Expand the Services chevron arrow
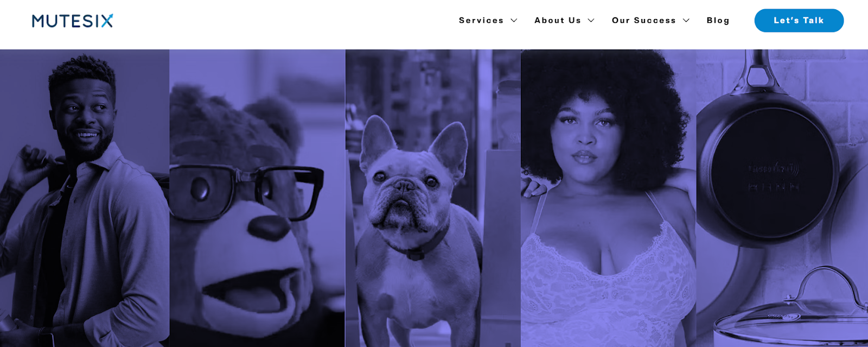Viewport: 868px width, 347px height. pos(514,21)
